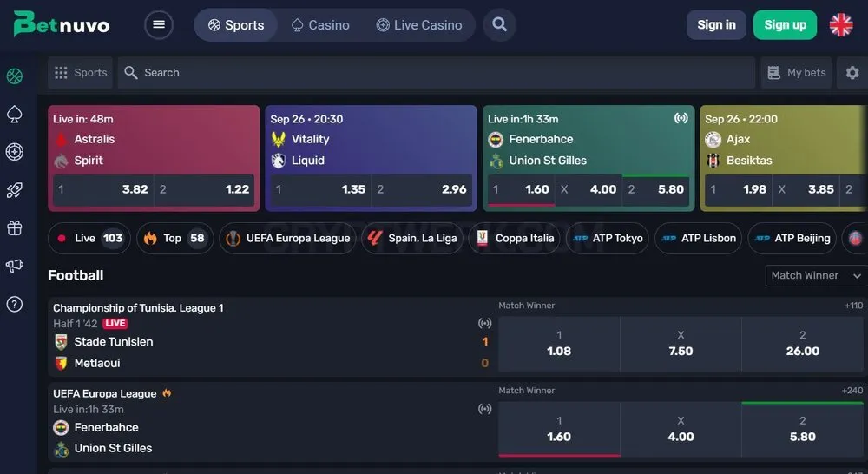Select Stade Tunisien win odds 1.08
Viewport: 868px width, 474px height.
[x=559, y=343]
